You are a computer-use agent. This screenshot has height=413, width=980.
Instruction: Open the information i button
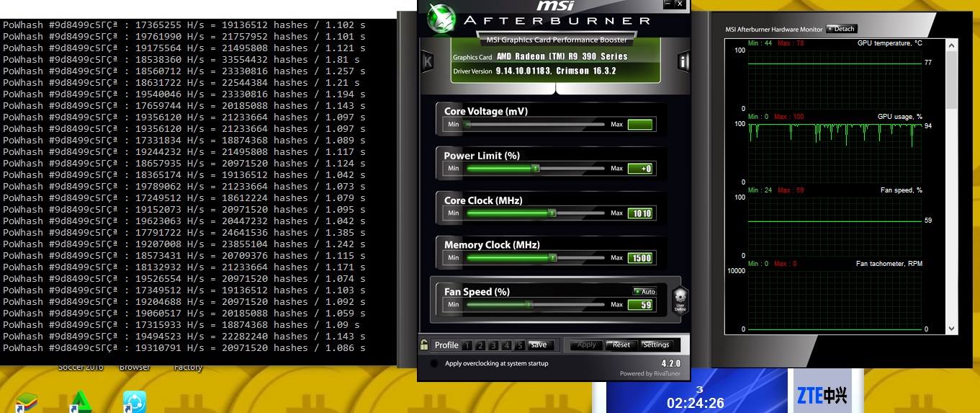coord(684,61)
